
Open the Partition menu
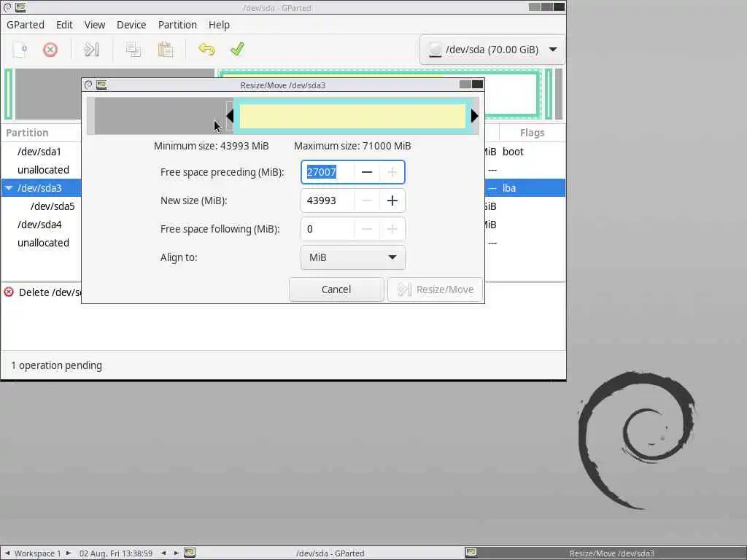(177, 25)
